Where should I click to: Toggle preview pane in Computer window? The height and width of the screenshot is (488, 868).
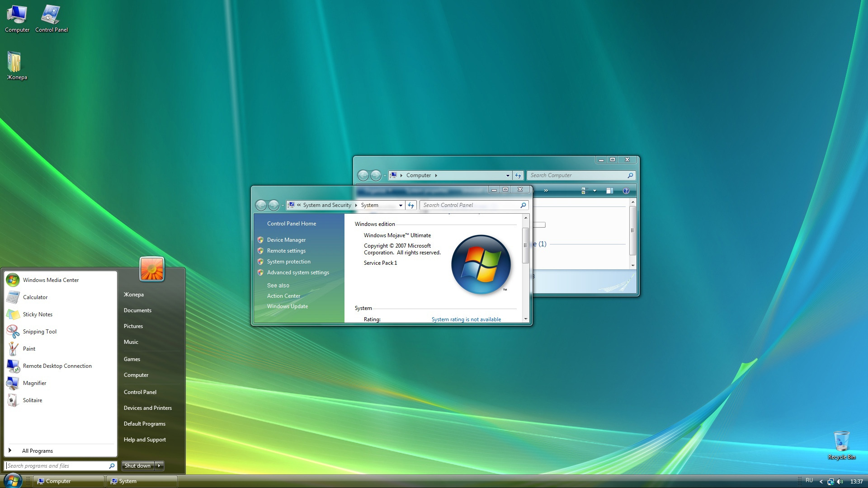[609, 191]
